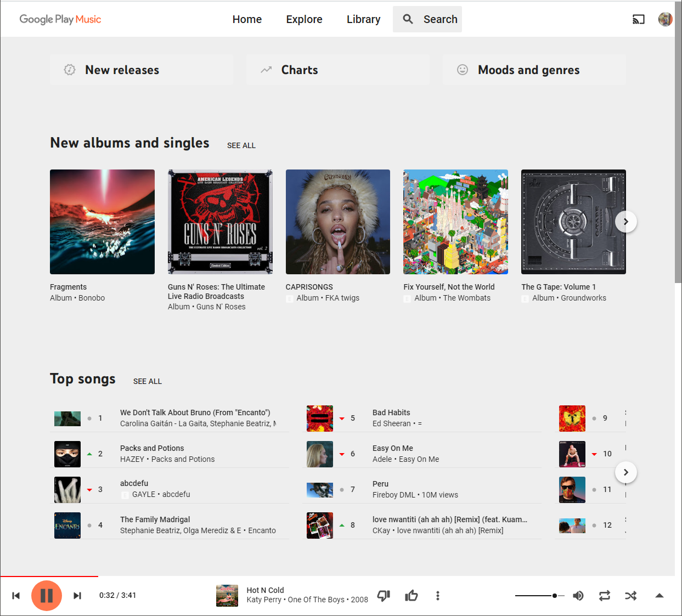Thumbs down Hot N Cold
682x616 pixels.
[x=384, y=596]
